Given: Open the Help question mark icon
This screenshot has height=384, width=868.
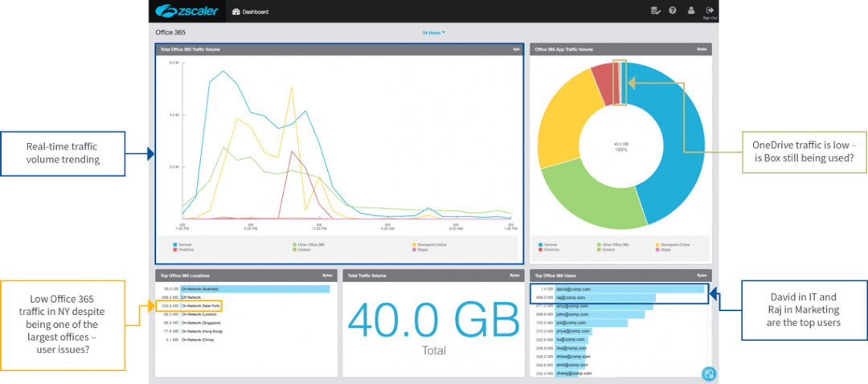Looking at the screenshot, I should (671, 10).
